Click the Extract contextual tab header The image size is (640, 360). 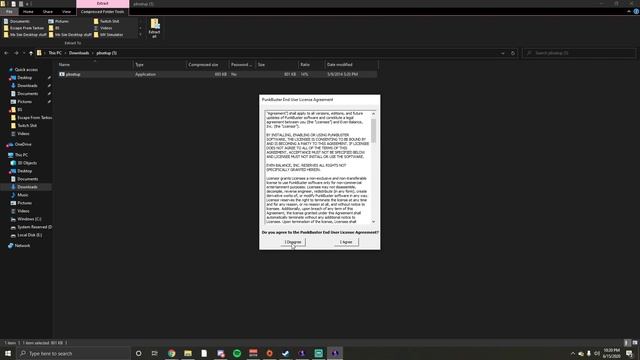tap(102, 4)
